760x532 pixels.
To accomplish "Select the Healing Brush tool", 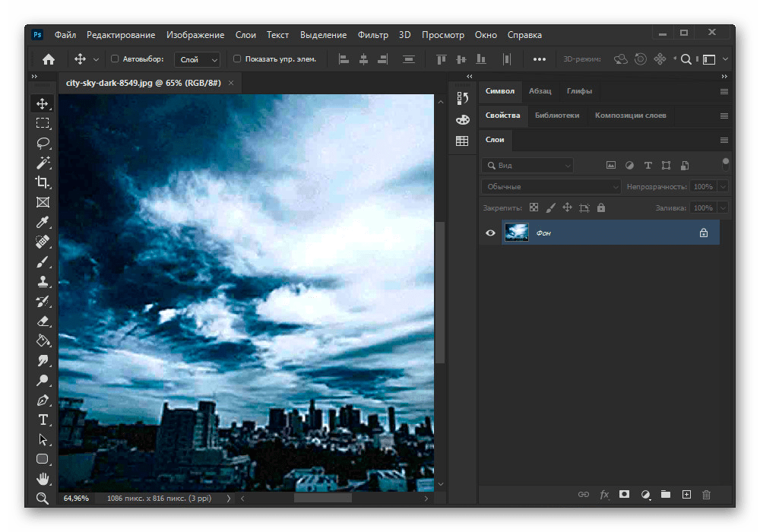I will (x=43, y=242).
